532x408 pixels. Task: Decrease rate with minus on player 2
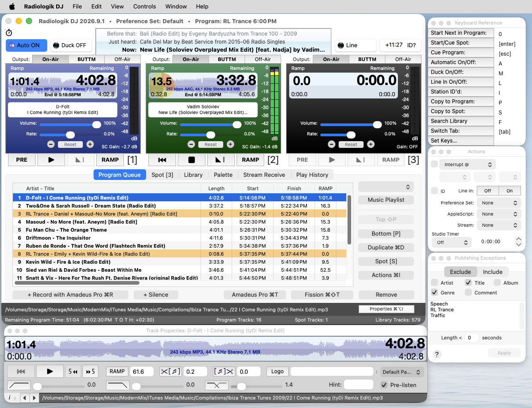coord(191,144)
